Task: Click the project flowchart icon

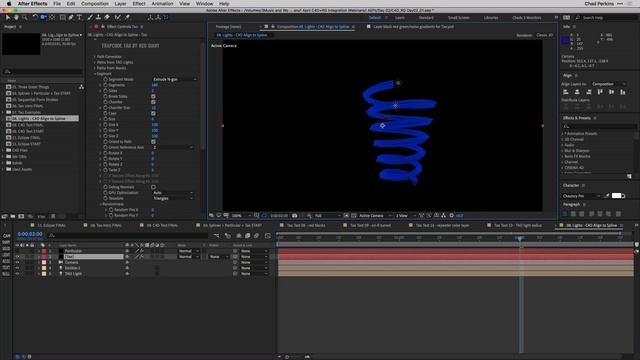Action: pyautogui.click(x=81, y=87)
